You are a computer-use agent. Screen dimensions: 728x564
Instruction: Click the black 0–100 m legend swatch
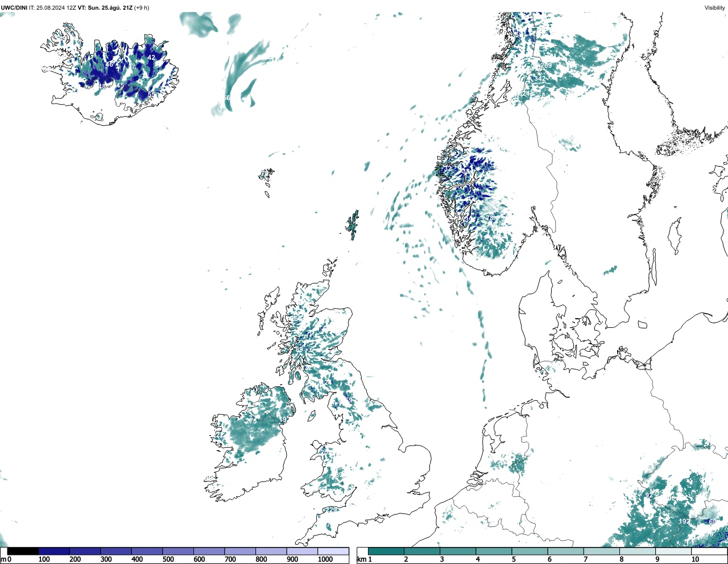[x=23, y=551]
